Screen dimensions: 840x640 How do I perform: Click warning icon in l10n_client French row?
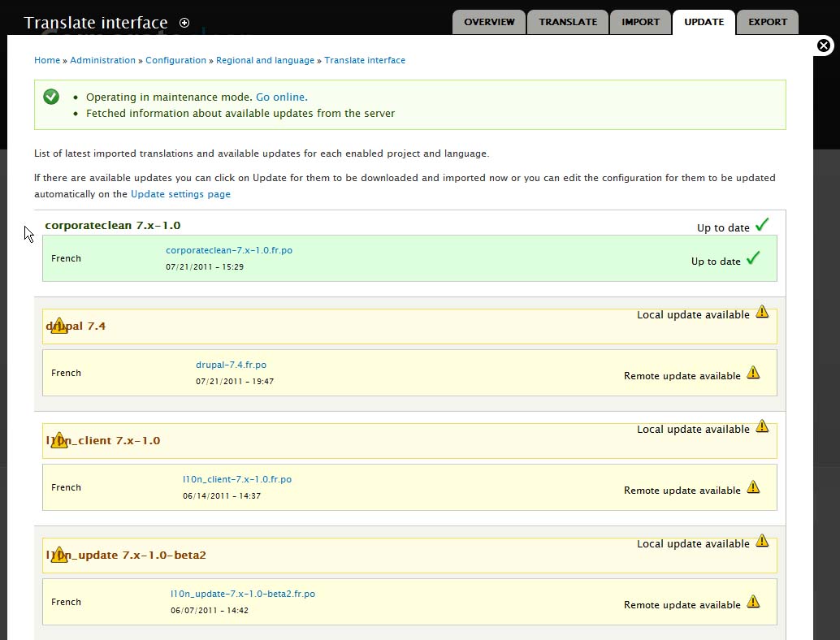click(x=753, y=486)
